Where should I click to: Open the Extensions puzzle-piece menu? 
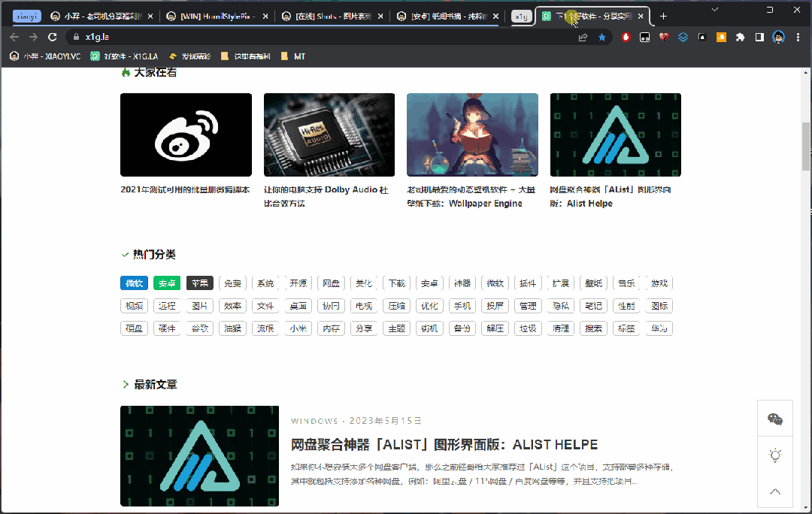(x=740, y=37)
